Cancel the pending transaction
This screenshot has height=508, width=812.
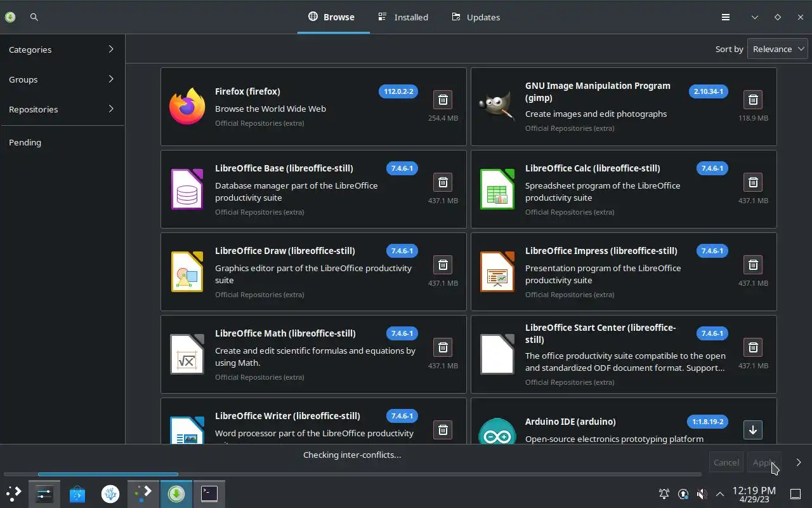726,462
